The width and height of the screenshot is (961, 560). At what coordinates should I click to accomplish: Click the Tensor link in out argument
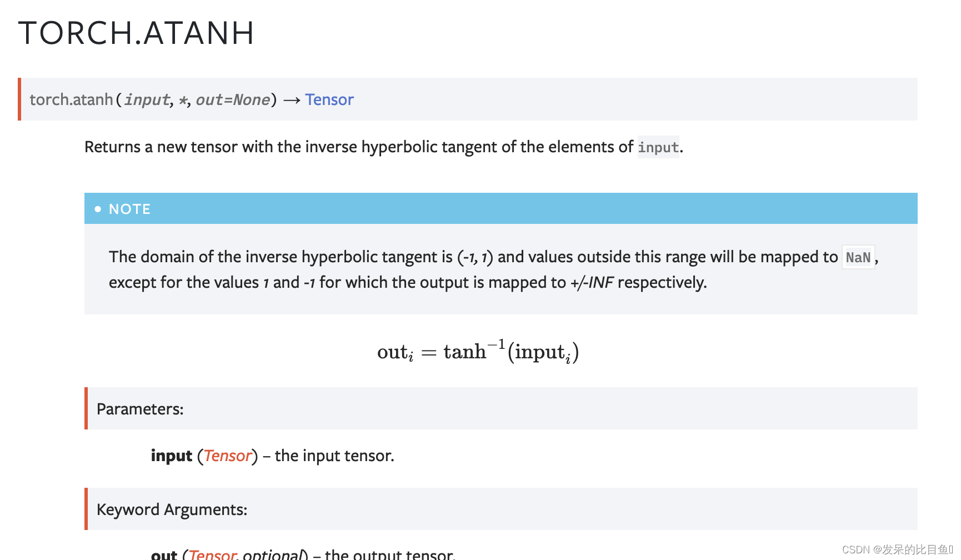pos(213,554)
